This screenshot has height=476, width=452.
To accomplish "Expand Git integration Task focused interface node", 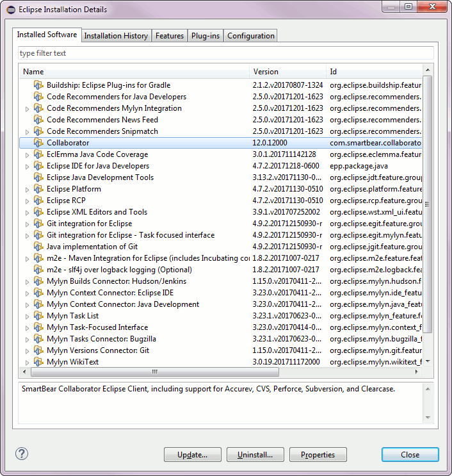I will pos(27,236).
